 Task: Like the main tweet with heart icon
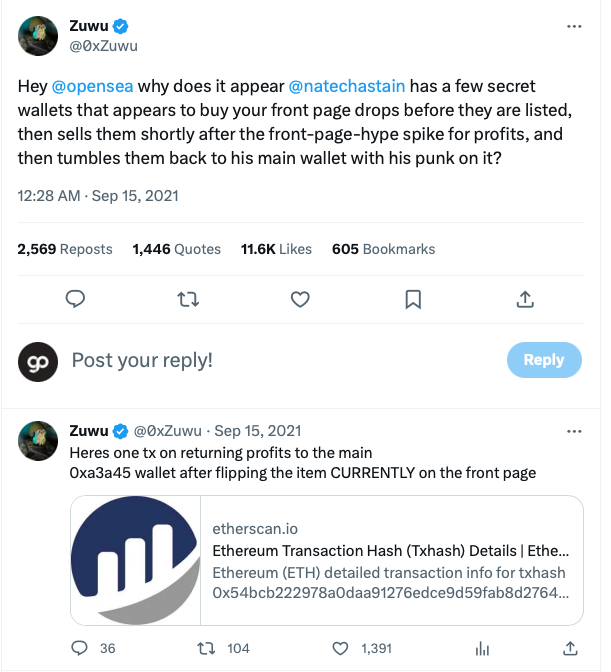299,298
